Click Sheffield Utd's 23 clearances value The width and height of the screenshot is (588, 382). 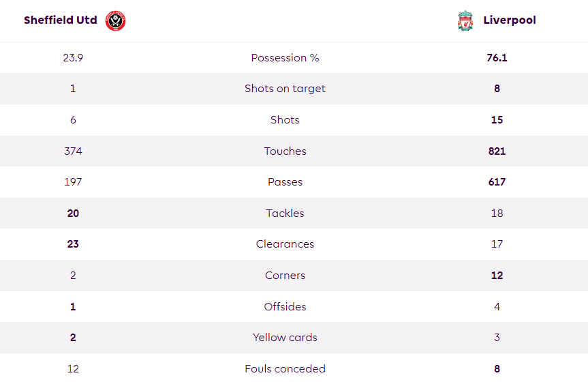pyautogui.click(x=73, y=244)
